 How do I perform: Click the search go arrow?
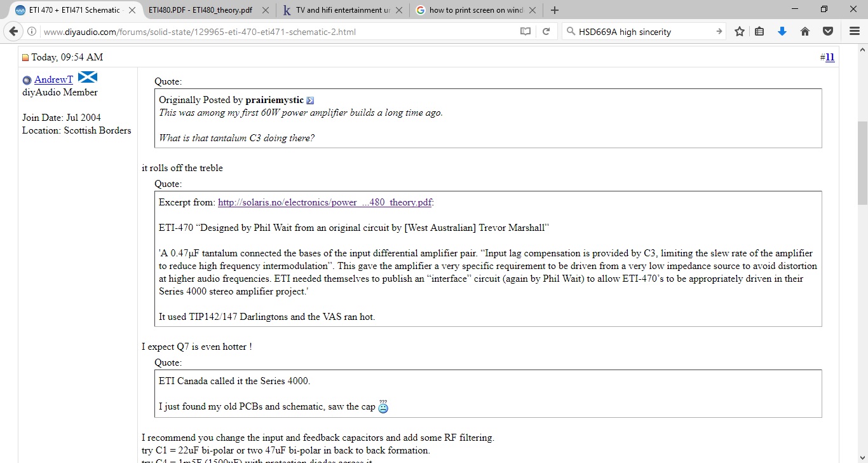pyautogui.click(x=719, y=32)
